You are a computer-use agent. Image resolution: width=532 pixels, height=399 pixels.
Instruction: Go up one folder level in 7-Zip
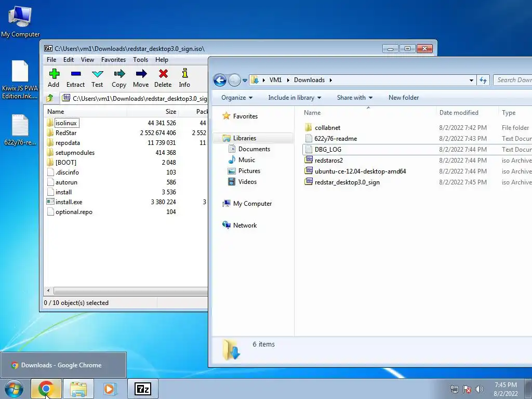(50, 98)
